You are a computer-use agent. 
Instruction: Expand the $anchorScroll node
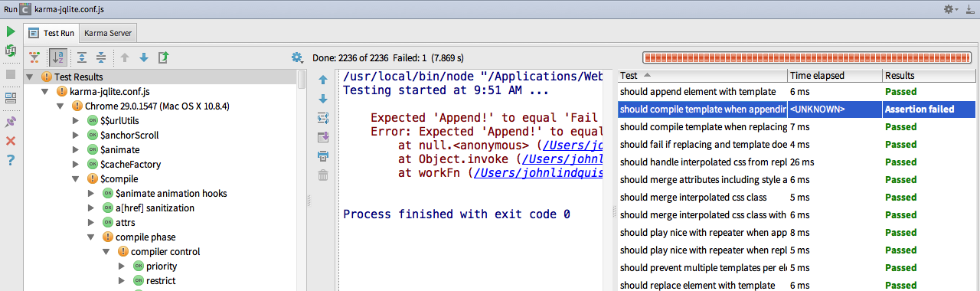tap(77, 135)
